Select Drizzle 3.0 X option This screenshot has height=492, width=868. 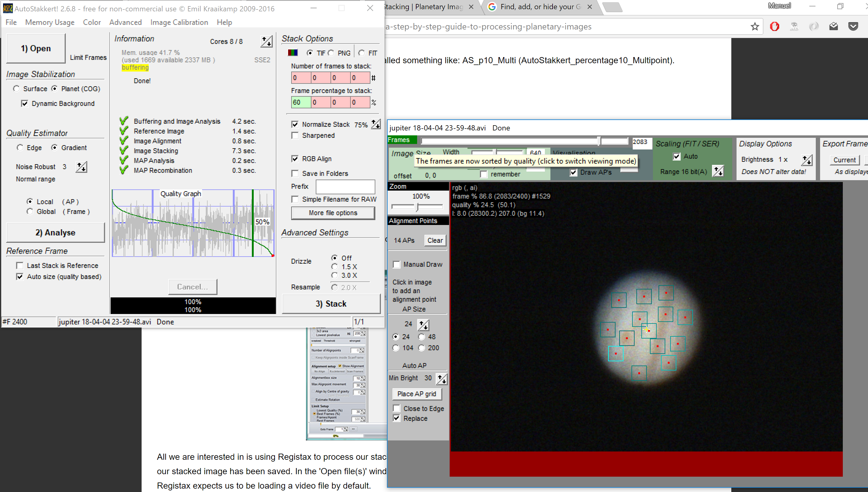tap(334, 275)
